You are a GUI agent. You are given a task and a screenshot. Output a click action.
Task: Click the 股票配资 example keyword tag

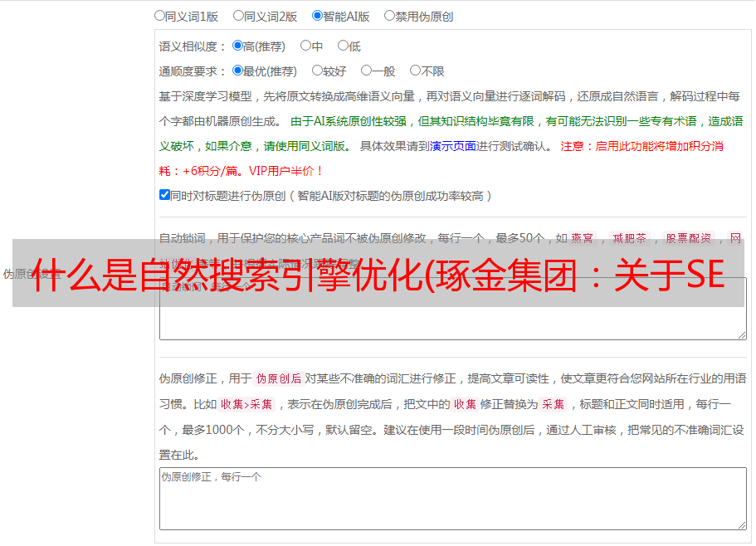click(688, 238)
